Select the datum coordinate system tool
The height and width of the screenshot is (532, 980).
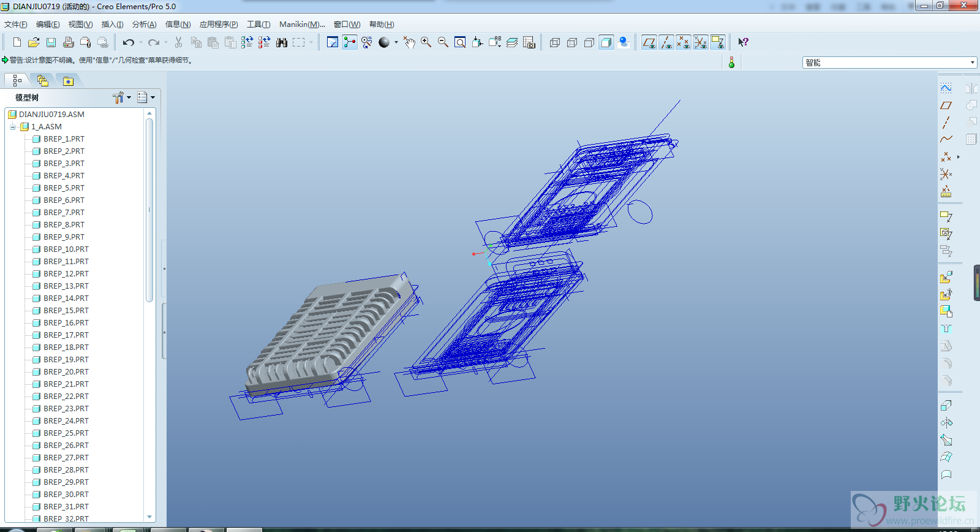tap(946, 174)
